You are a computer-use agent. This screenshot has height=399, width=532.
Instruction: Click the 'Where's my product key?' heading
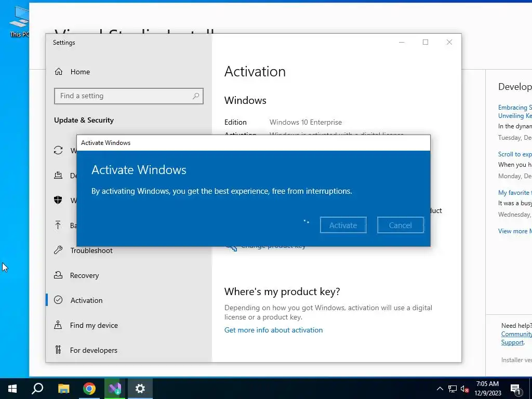coord(282,291)
